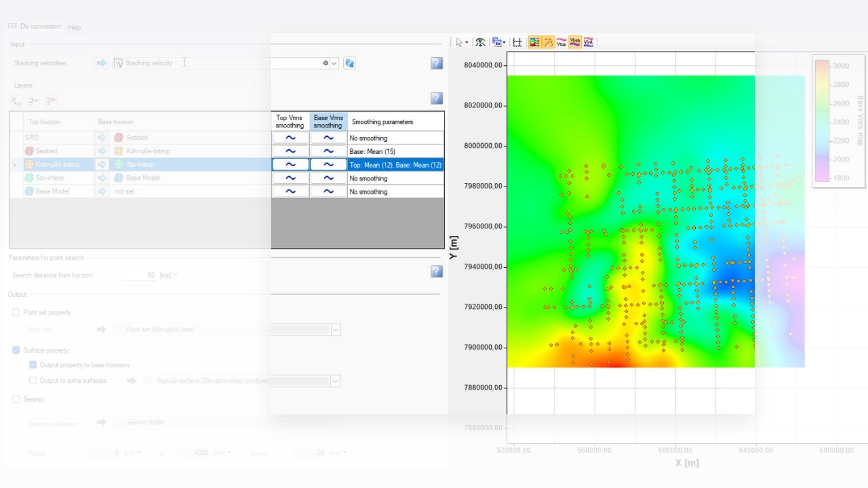Select 'Base: Mean (15)' smoothing cell
The width and height of the screenshot is (868, 488).
[x=396, y=151]
